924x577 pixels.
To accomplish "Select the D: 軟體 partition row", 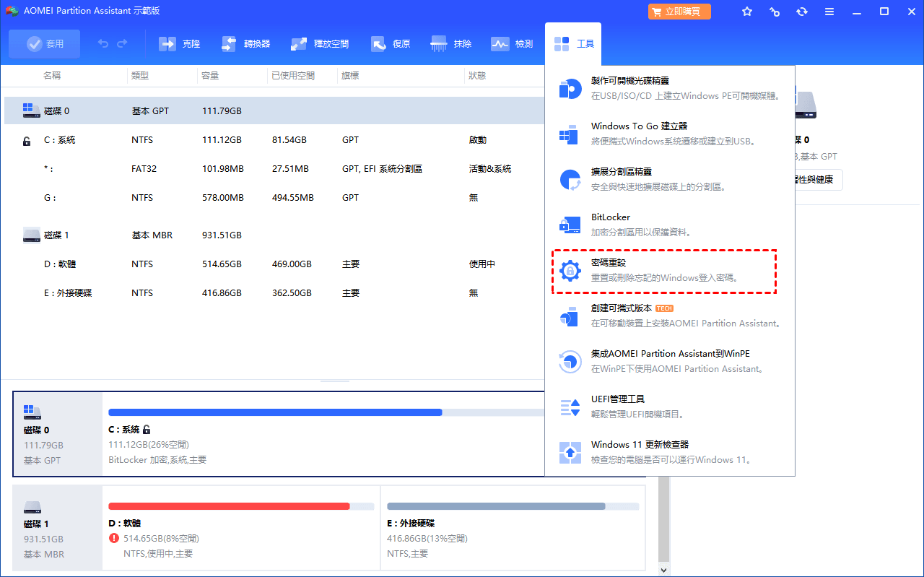I will click(274, 264).
